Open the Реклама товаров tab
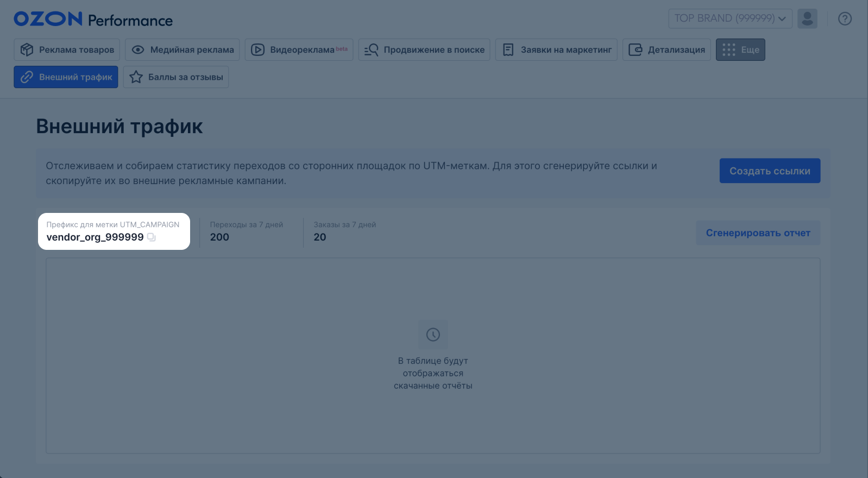The width and height of the screenshot is (868, 478). pyautogui.click(x=67, y=49)
